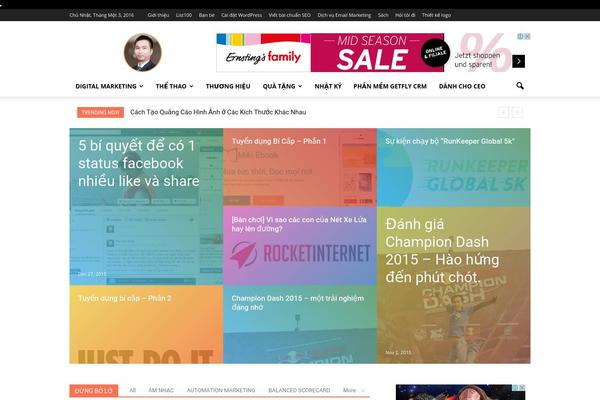
Task: Select the Âm Nhạc tab
Action: pos(161,390)
